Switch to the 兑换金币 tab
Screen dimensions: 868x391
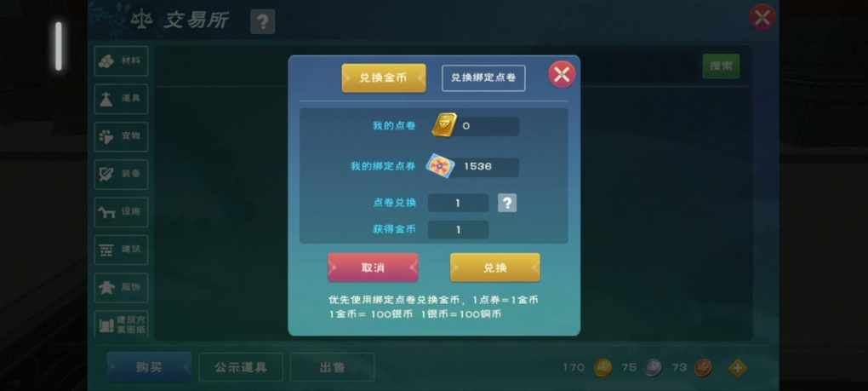(384, 78)
